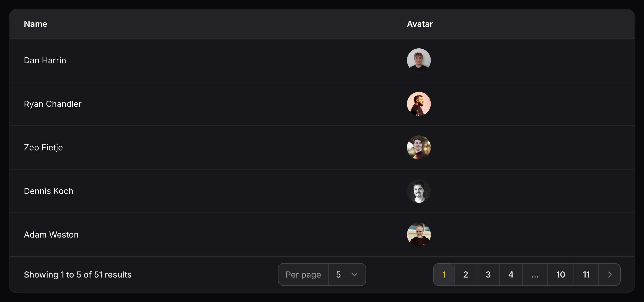Jump to last page 11
Screen dimensions: 644x302
586,275
